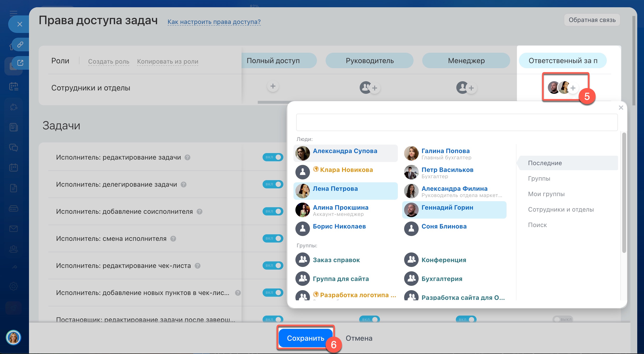
Task: Click Создать роль link
Action: tap(108, 61)
